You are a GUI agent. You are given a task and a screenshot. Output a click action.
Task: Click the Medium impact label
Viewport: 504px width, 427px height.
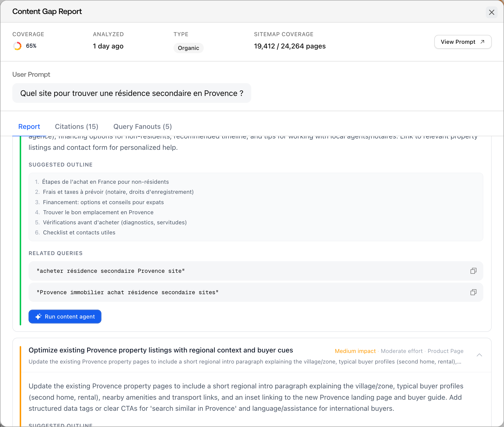(x=355, y=351)
